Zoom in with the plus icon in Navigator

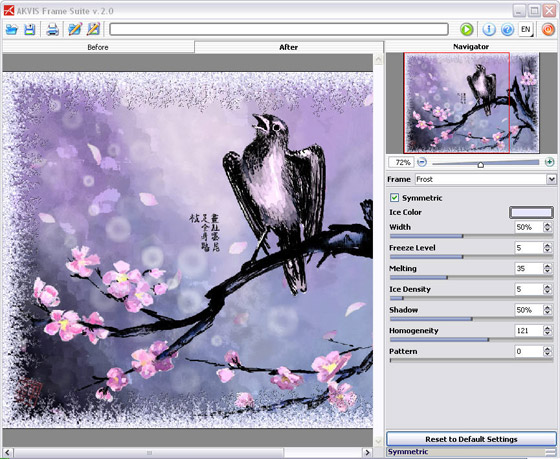(549, 162)
